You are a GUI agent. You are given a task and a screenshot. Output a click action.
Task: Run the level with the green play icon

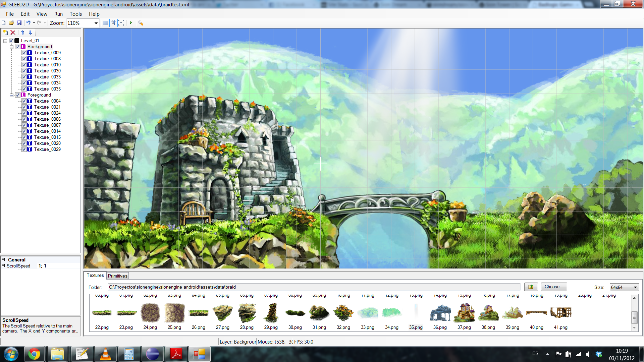pos(131,23)
